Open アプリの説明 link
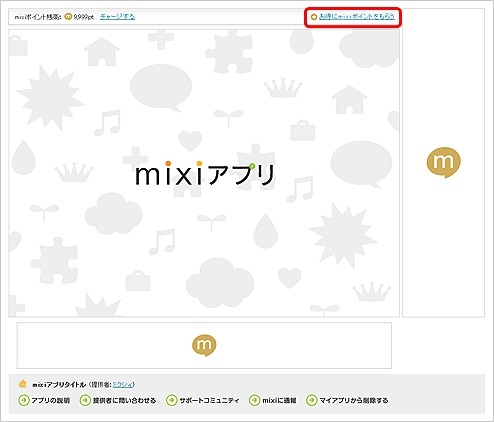Screen dimensions: 494x422 50,400
